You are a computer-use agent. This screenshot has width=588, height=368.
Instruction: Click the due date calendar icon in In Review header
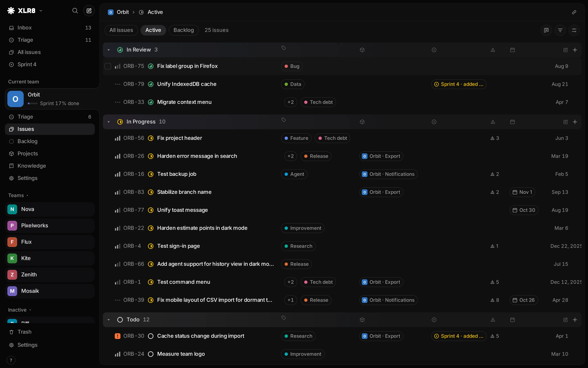[x=512, y=50]
